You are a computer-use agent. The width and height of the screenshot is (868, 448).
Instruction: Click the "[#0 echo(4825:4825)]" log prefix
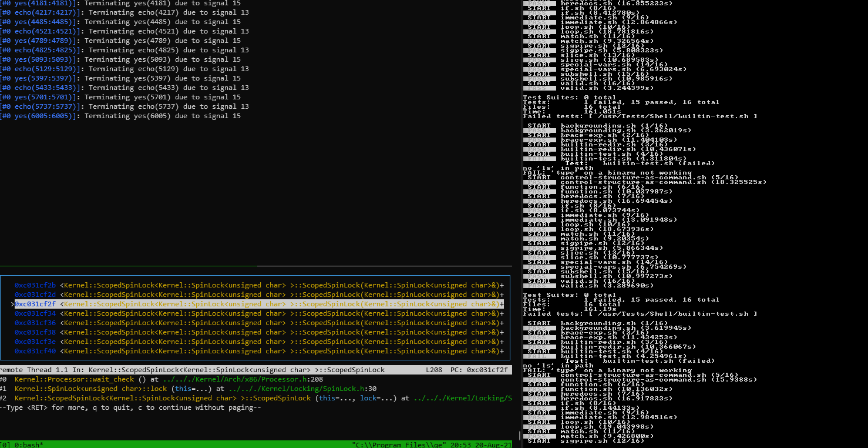pyautogui.click(x=42, y=50)
